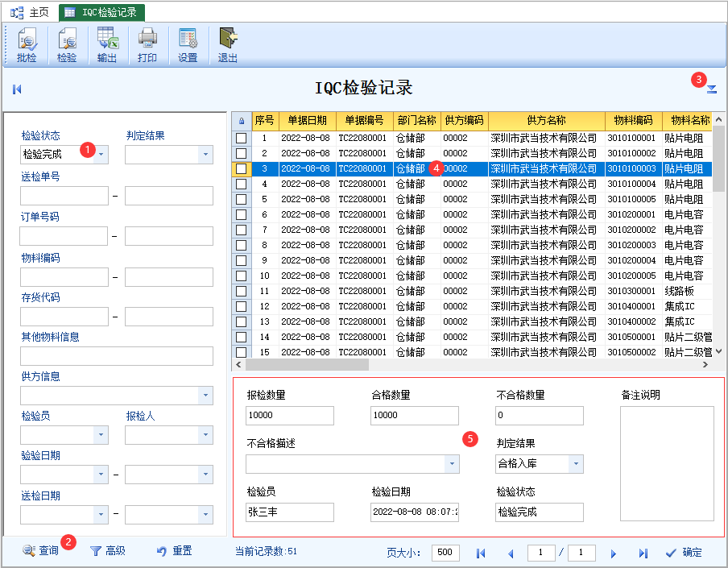Open the 不合格描述 dropdown
The image size is (728, 568).
pos(452,464)
